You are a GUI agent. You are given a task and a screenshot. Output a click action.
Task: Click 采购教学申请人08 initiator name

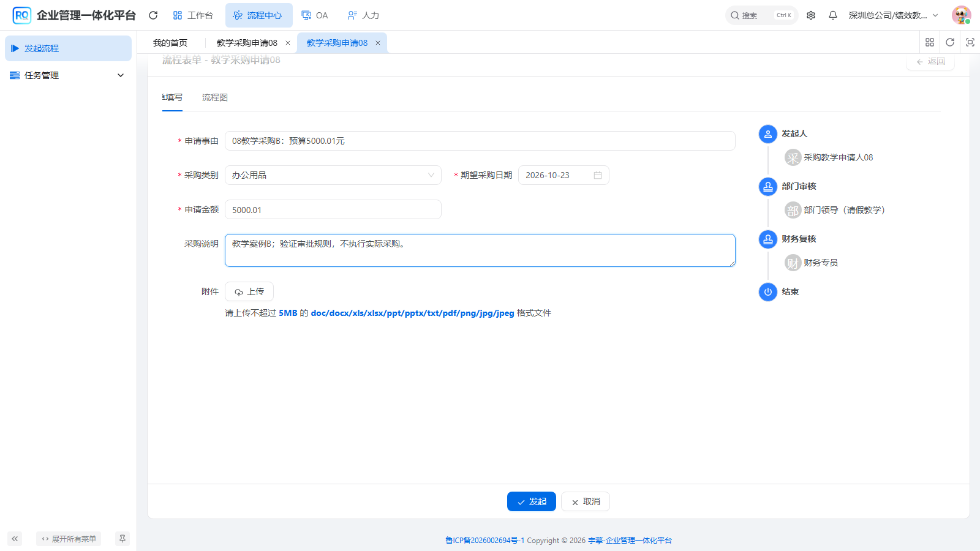click(x=839, y=157)
